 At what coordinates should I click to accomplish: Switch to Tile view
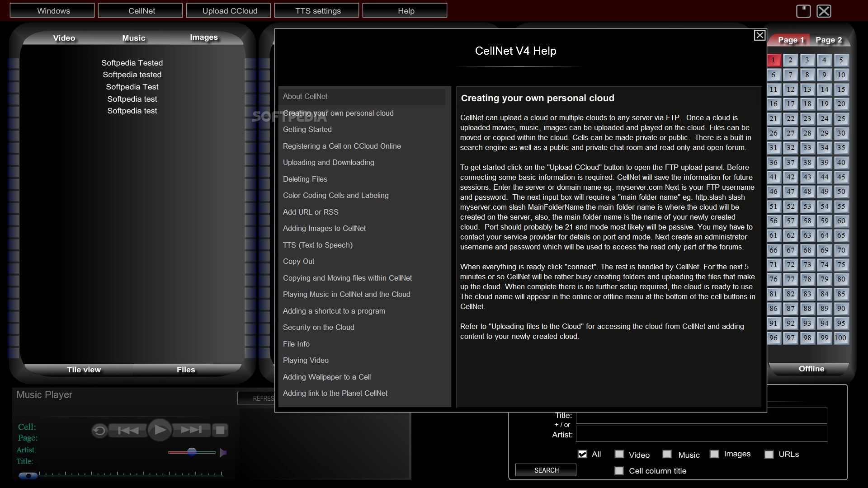tap(84, 370)
